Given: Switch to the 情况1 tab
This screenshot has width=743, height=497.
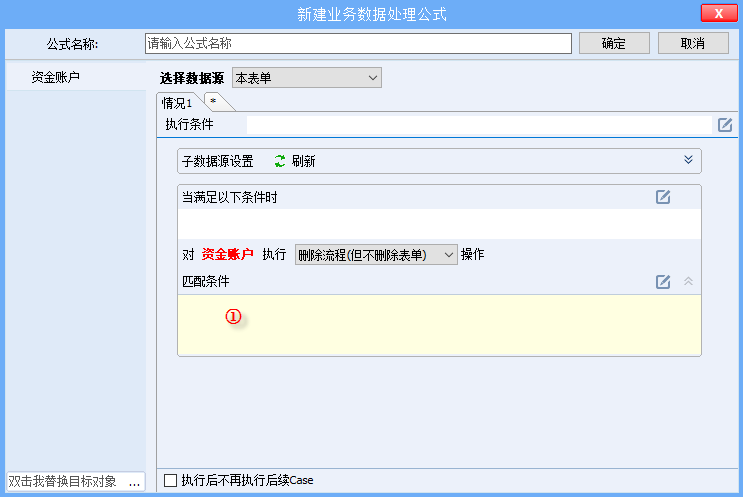Looking at the screenshot, I should tap(177, 103).
